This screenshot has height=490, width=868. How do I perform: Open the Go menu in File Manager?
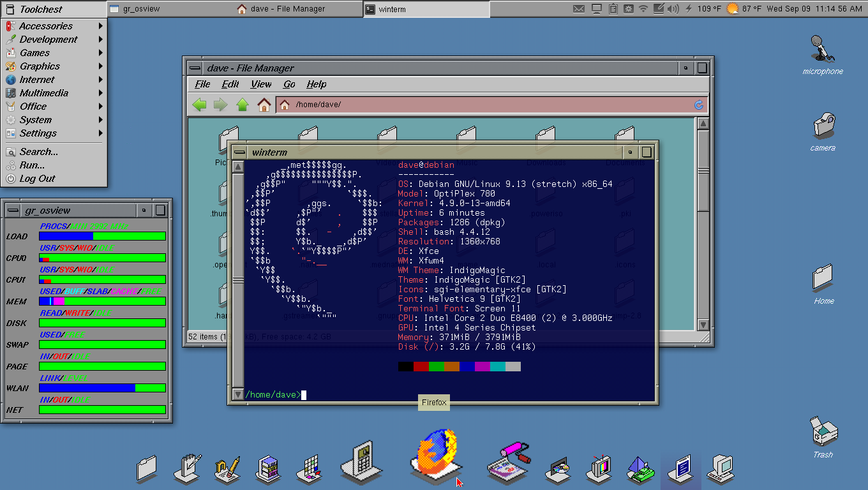click(289, 84)
